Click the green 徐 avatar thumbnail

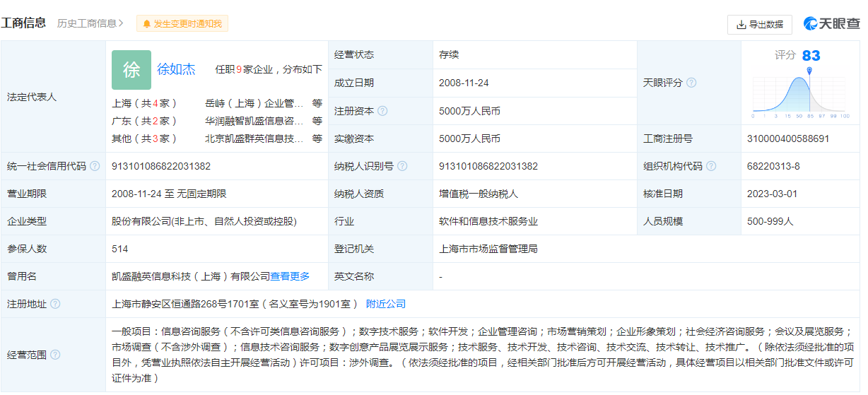131,69
